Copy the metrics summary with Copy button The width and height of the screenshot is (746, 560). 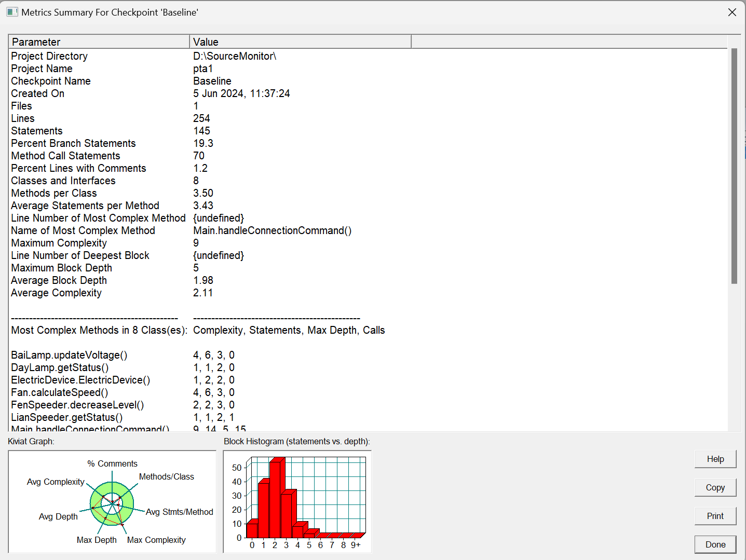coord(715,487)
